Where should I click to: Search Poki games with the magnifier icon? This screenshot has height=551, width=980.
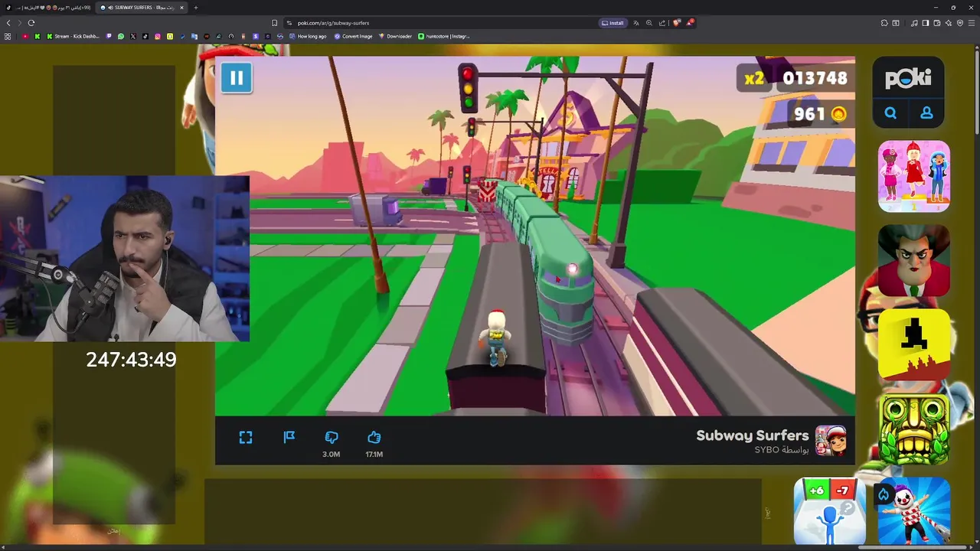(x=890, y=112)
